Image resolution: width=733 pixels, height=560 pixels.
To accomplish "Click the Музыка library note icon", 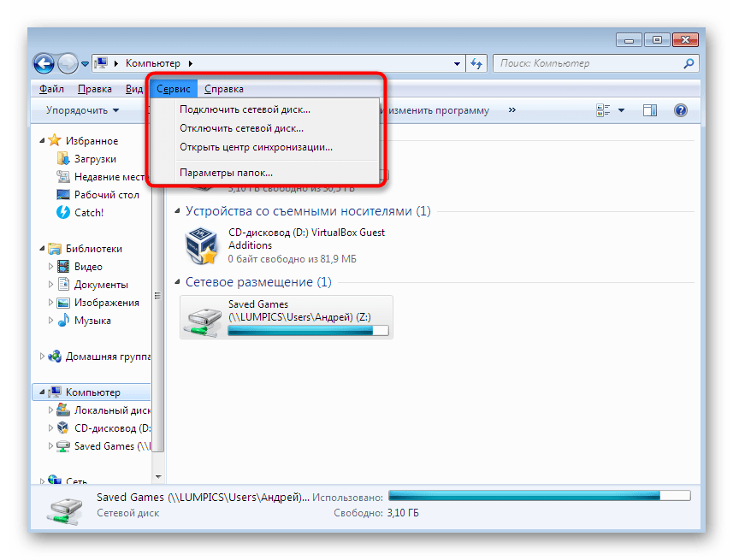I will coord(63,321).
